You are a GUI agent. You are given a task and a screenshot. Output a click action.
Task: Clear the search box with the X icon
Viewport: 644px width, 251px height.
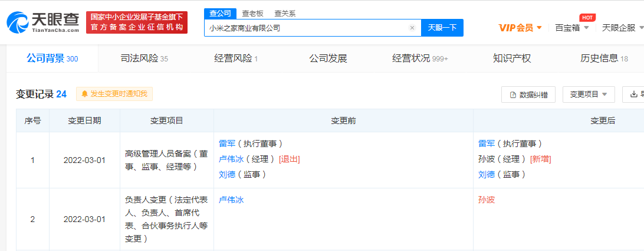tap(412, 28)
